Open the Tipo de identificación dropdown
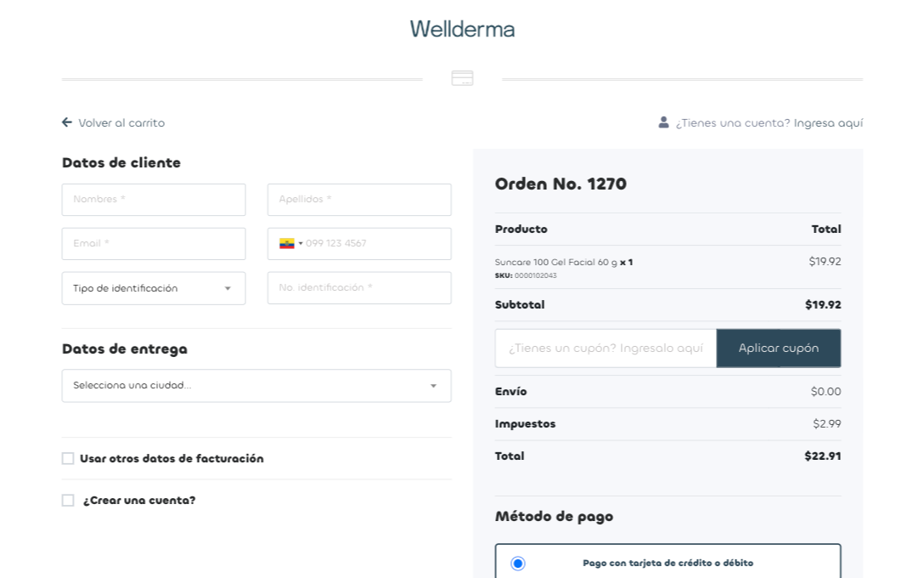The image size is (924, 578). click(x=154, y=288)
